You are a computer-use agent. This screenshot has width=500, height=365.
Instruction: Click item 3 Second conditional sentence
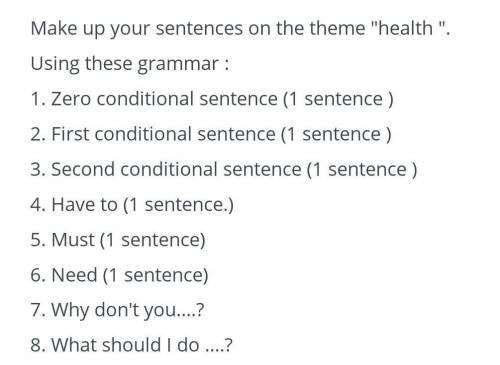(x=224, y=170)
